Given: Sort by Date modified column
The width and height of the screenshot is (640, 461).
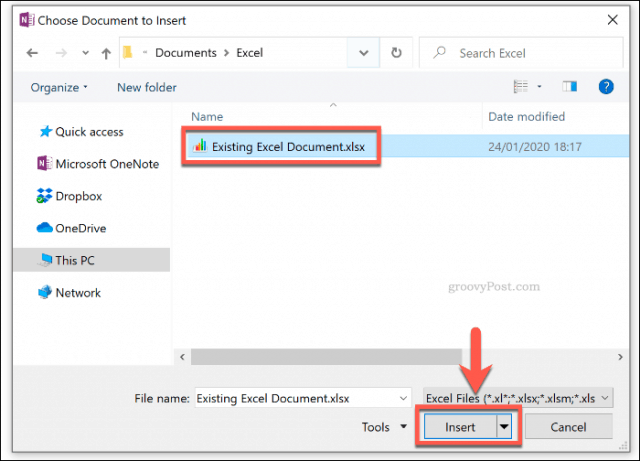Looking at the screenshot, I should 527,117.
